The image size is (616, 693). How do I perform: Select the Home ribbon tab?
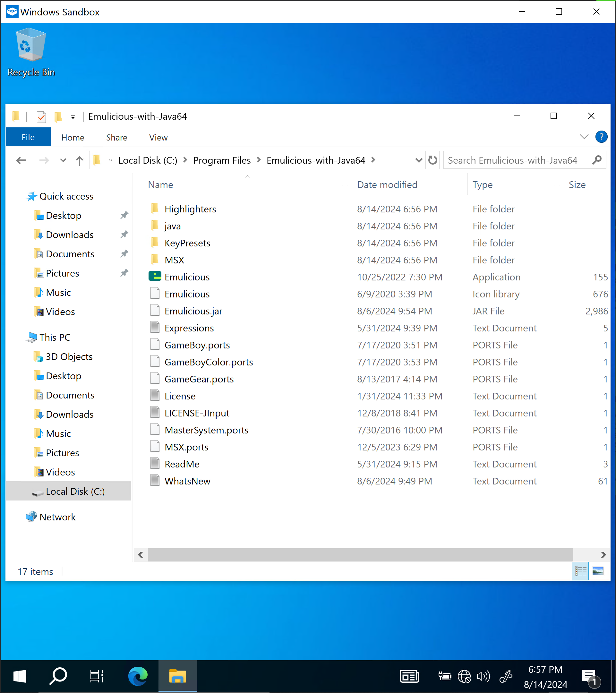(x=72, y=137)
